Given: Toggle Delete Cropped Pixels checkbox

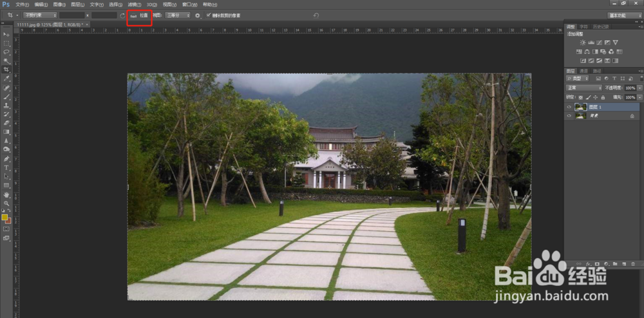Looking at the screenshot, I should [x=209, y=15].
